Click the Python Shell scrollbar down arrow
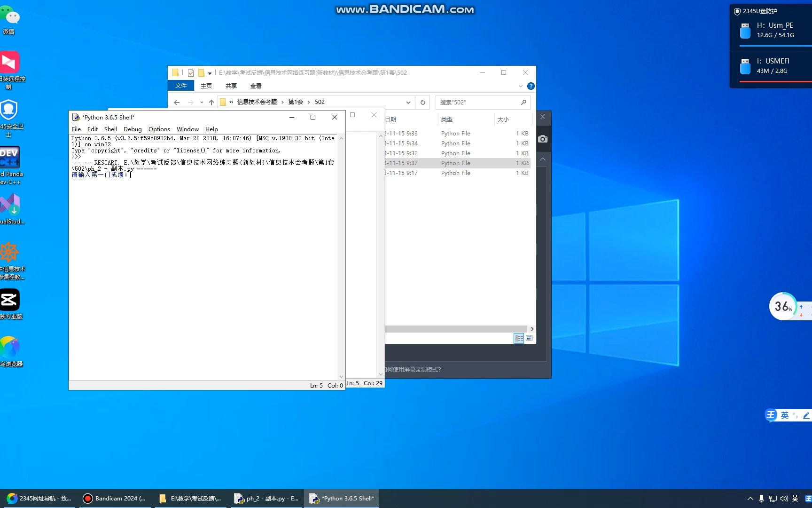812x508 pixels. pos(341,377)
